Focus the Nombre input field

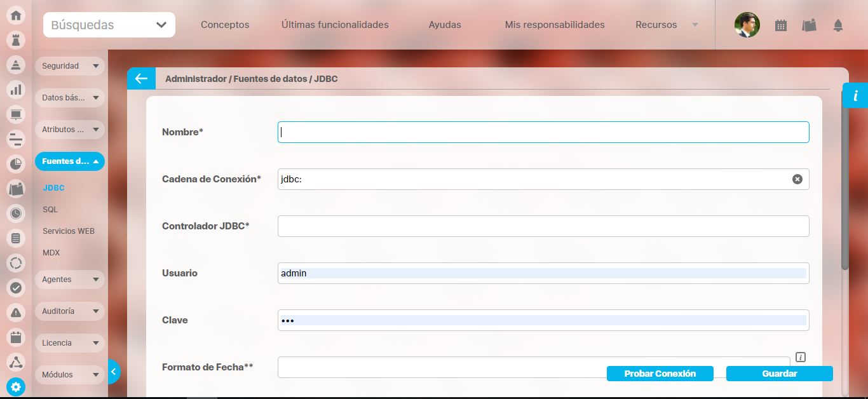pyautogui.click(x=543, y=132)
